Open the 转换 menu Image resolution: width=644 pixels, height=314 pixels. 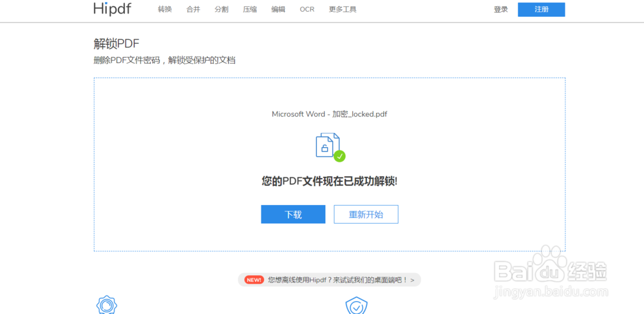coord(165,9)
